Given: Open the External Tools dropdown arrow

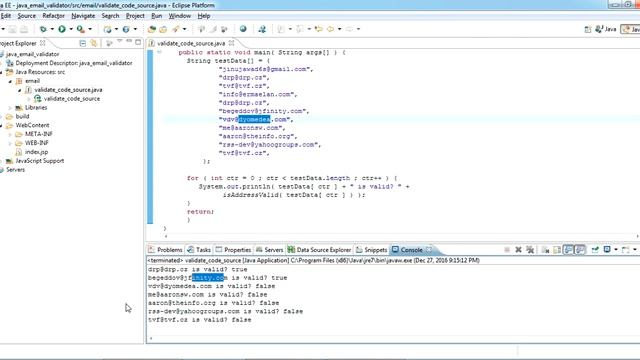Looking at the screenshot, I should [90, 29].
